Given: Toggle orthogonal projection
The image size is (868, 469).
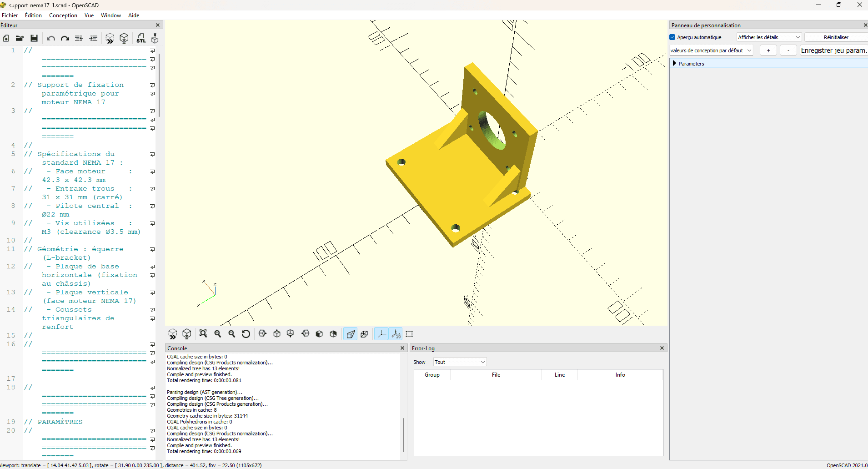Looking at the screenshot, I should [x=364, y=334].
